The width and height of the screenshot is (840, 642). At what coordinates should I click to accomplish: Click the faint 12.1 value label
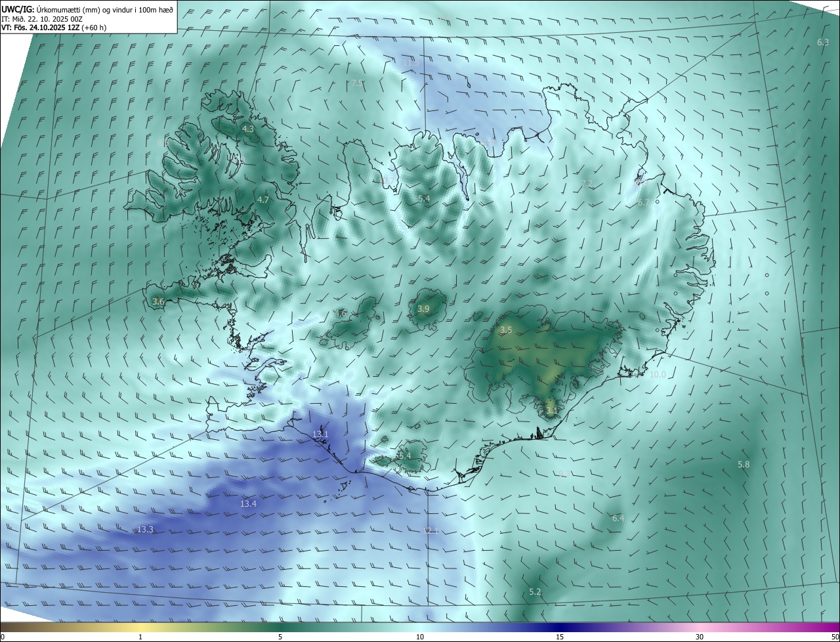click(x=430, y=530)
